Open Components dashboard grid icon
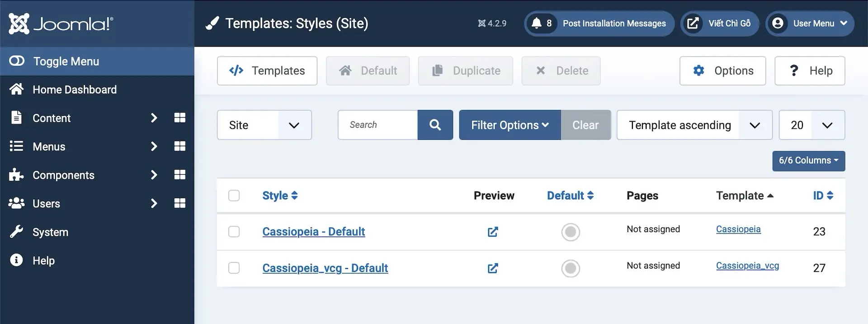868x324 pixels. tap(179, 175)
